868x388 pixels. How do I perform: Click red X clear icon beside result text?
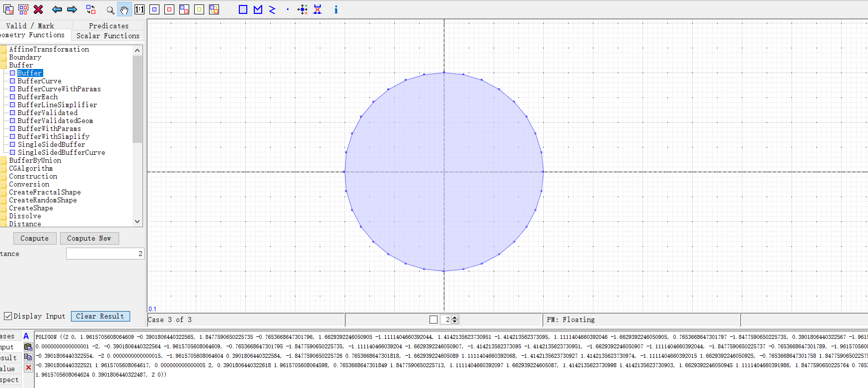coord(28,368)
